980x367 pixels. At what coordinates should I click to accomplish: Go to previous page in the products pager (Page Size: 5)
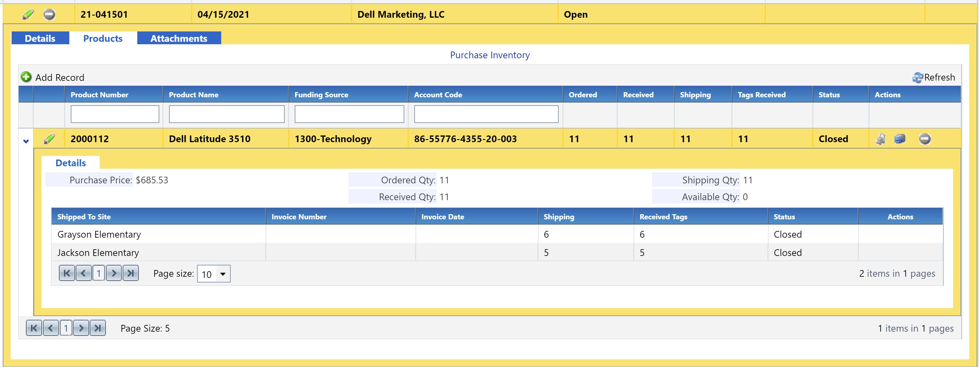pos(51,328)
